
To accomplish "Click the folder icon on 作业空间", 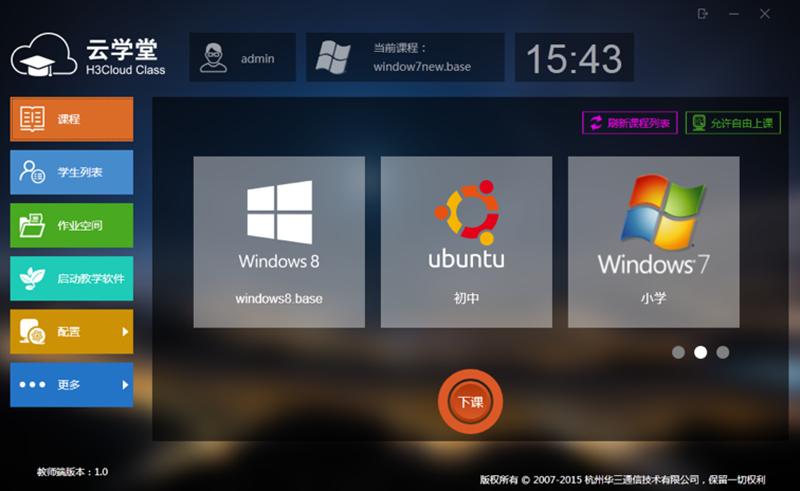I will point(32,225).
